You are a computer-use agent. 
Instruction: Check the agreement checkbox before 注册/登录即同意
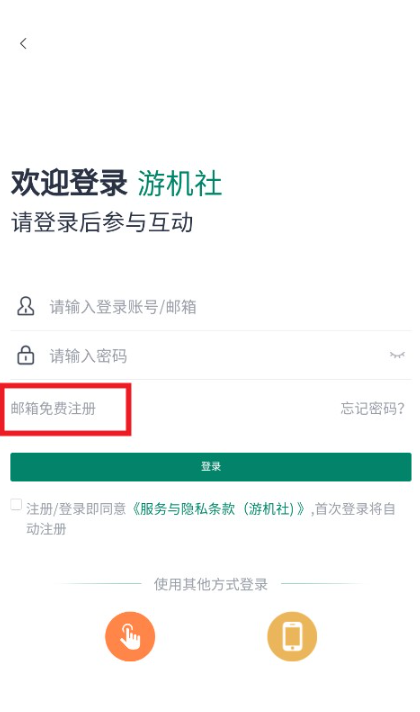tap(16, 505)
